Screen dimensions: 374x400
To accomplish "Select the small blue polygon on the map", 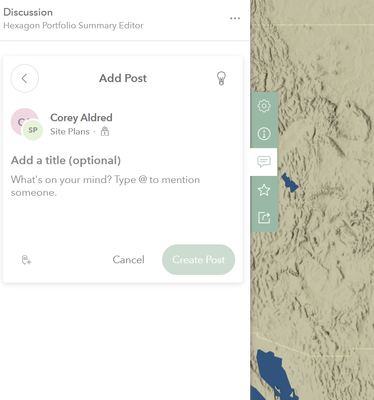I will point(289,183).
